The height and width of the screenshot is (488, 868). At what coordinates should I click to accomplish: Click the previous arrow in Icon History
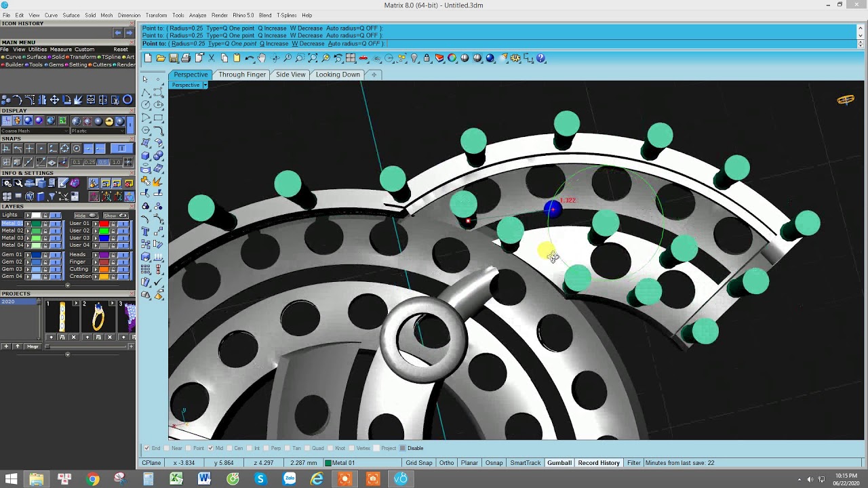click(118, 33)
